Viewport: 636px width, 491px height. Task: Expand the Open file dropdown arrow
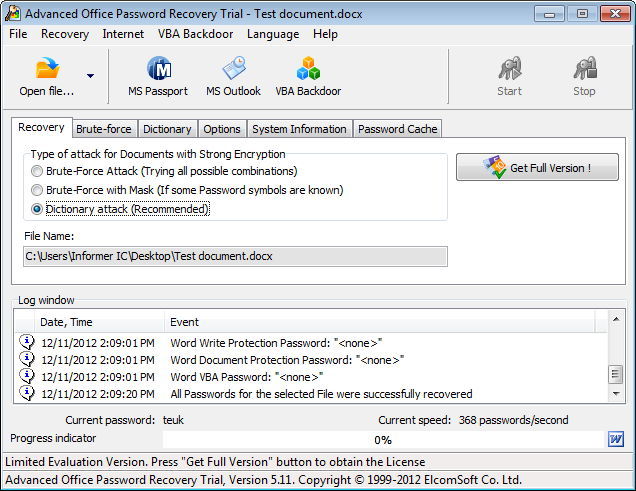click(90, 76)
